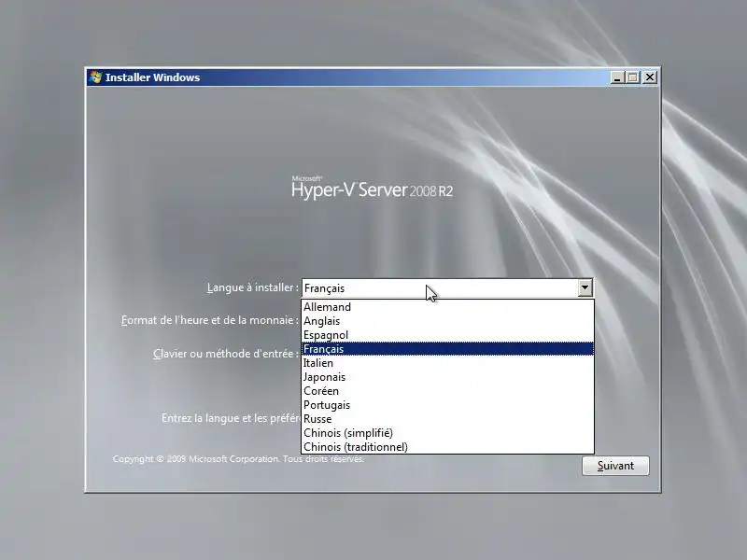Pick Coréen from the language list
747x560 pixels.
coord(448,391)
